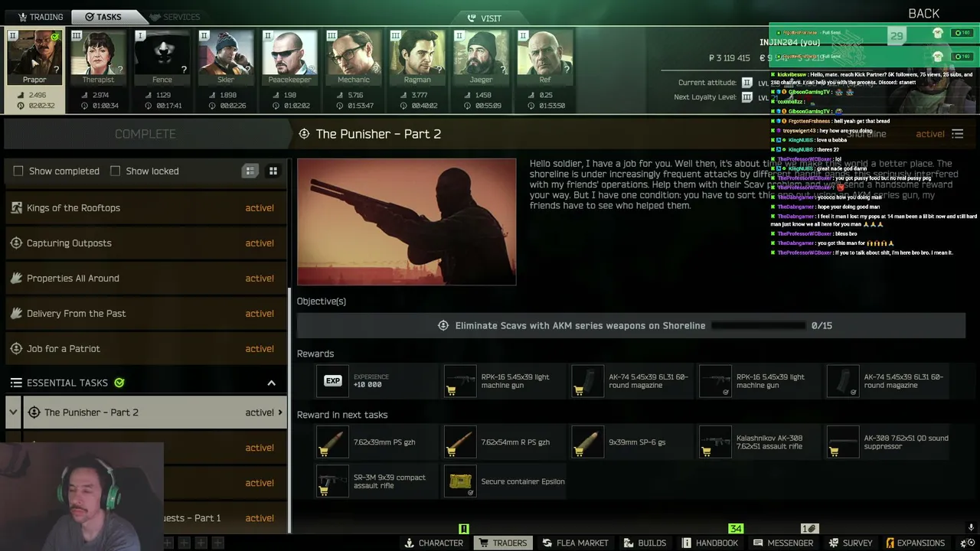Viewport: 980px width, 551px height.
Task: Select the Properties All Around task
Action: [145, 279]
